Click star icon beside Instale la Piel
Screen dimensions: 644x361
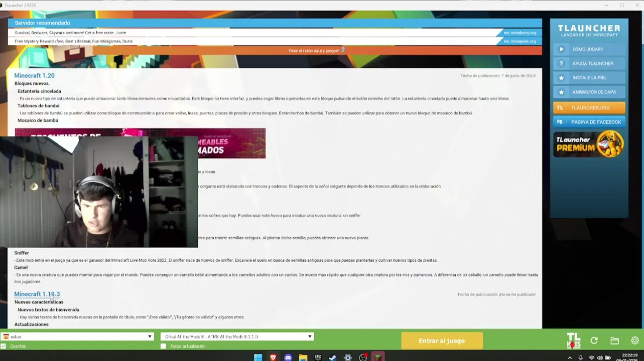561,78
